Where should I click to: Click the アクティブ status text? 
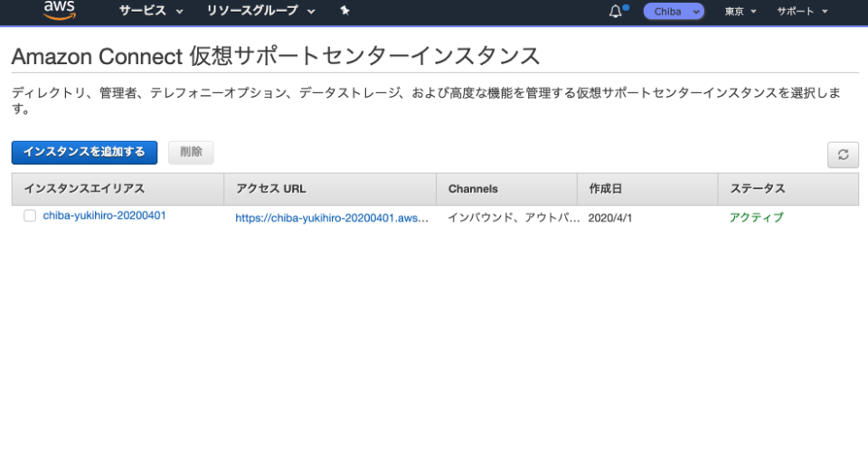pos(757,218)
